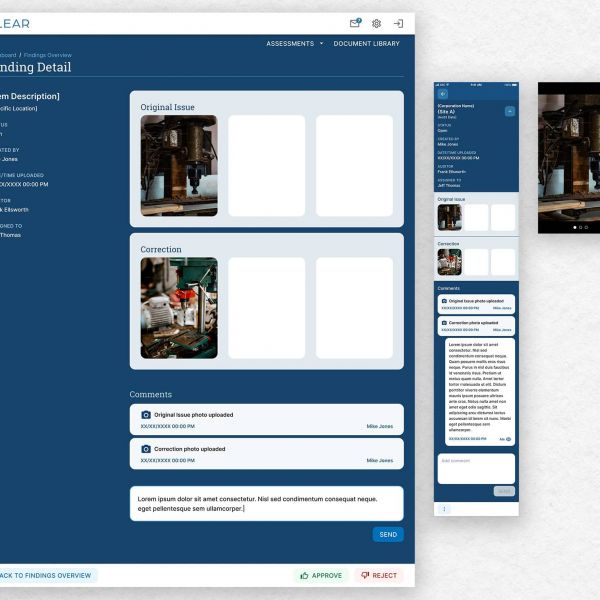This screenshot has height=600, width=600.
Task: Click the desktop comment text field
Action: point(266,503)
